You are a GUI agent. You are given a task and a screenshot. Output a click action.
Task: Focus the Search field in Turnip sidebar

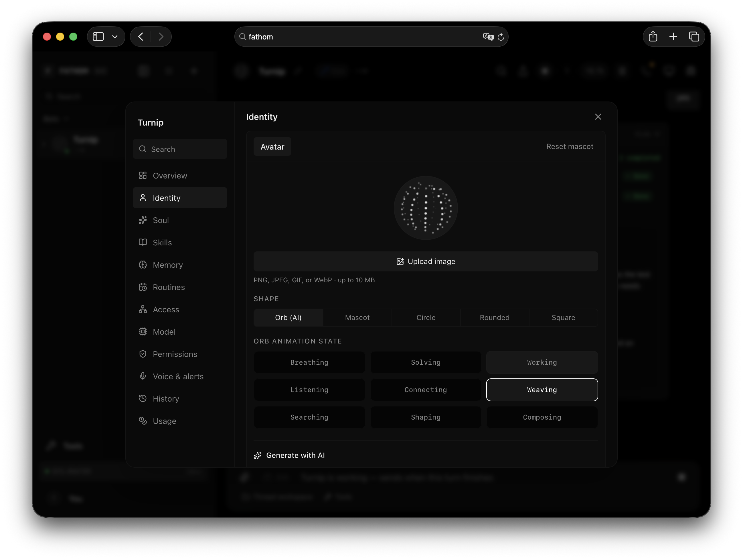pyautogui.click(x=180, y=149)
